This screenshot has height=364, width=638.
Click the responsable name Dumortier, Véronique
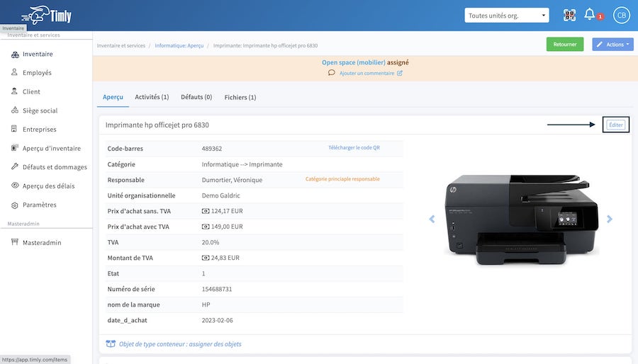pyautogui.click(x=232, y=180)
